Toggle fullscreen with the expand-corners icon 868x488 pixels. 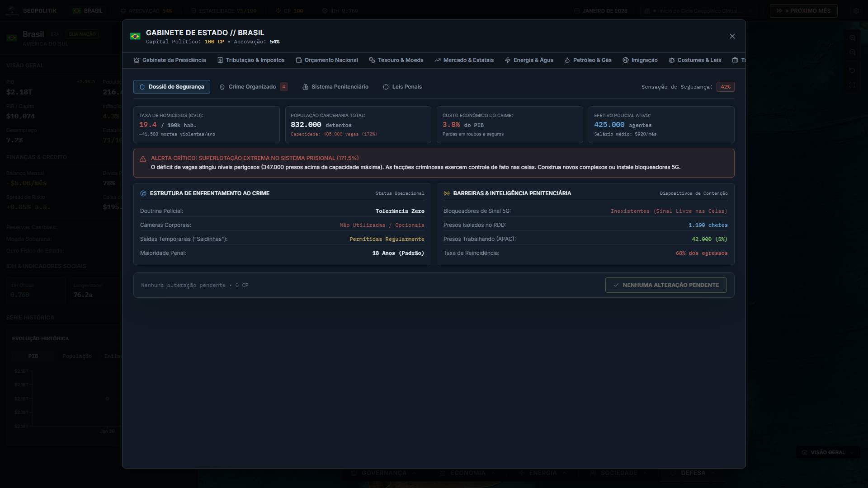pos(852,85)
